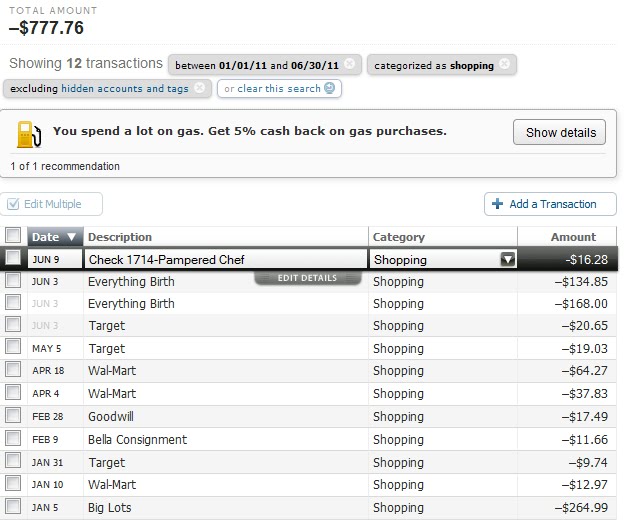The width and height of the screenshot is (624, 532).
Task: Click the Add a Transaction button
Action: pyautogui.click(x=550, y=204)
